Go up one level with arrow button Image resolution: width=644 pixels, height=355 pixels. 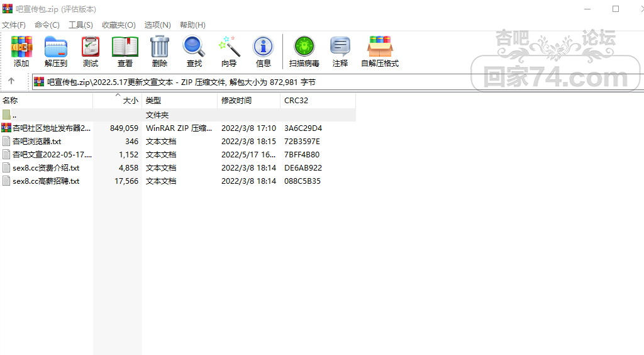11,81
